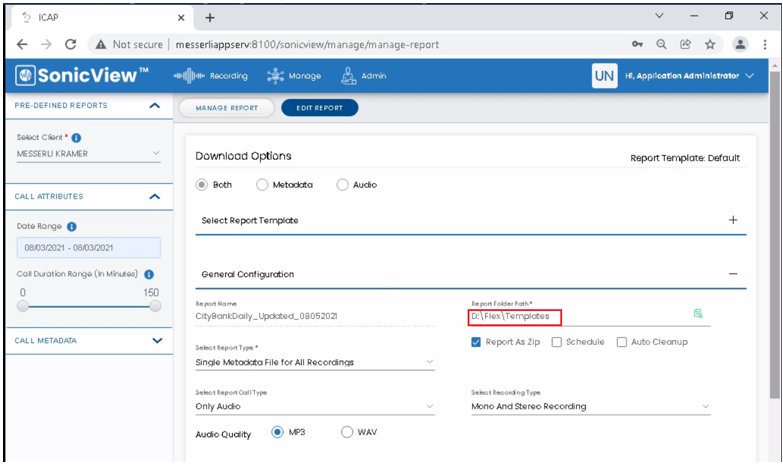Click the Report Name field
This screenshot has width=783, height=465.
pyautogui.click(x=315, y=316)
